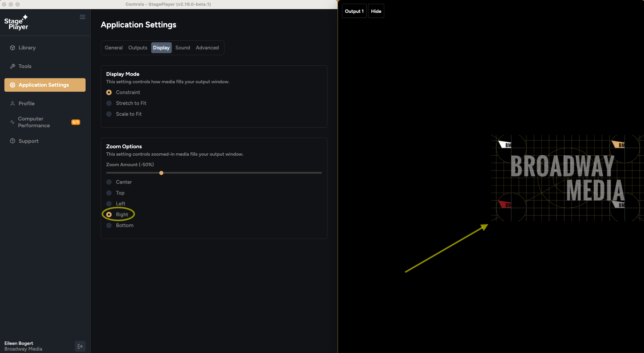
Task: Select Center zoom position
Action: [109, 182]
